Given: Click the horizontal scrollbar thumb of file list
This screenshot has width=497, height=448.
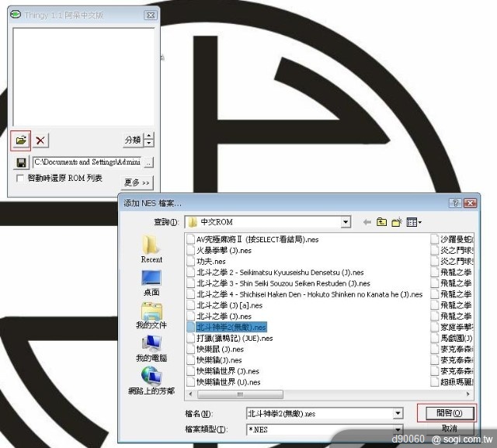Looking at the screenshot, I should [x=240, y=394].
